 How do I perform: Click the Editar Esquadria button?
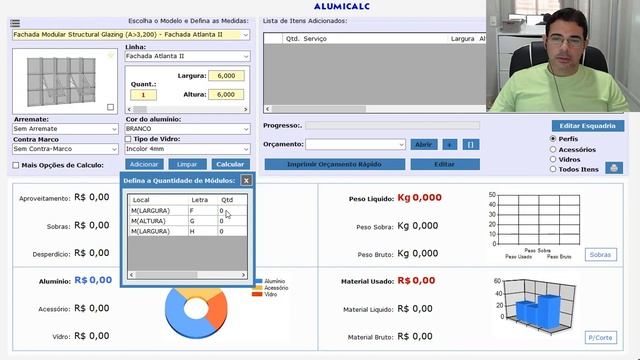coord(588,126)
